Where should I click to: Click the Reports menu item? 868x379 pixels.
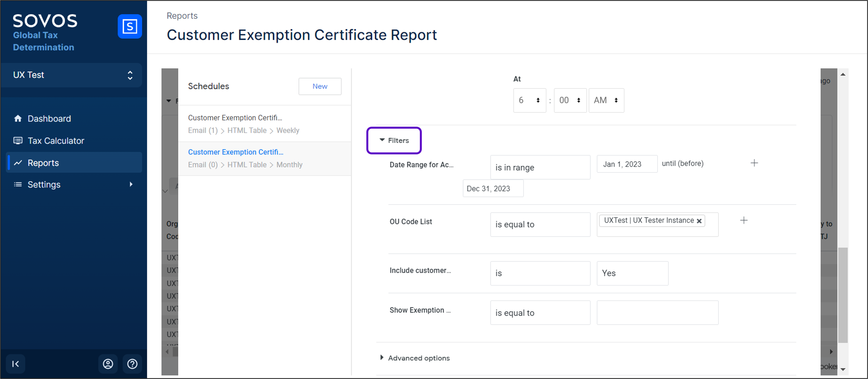point(43,163)
